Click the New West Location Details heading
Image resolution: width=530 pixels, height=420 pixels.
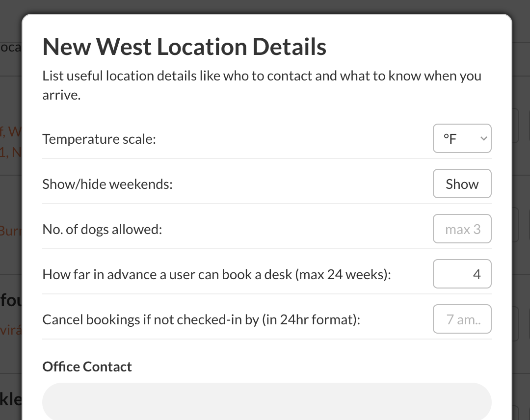point(185,47)
